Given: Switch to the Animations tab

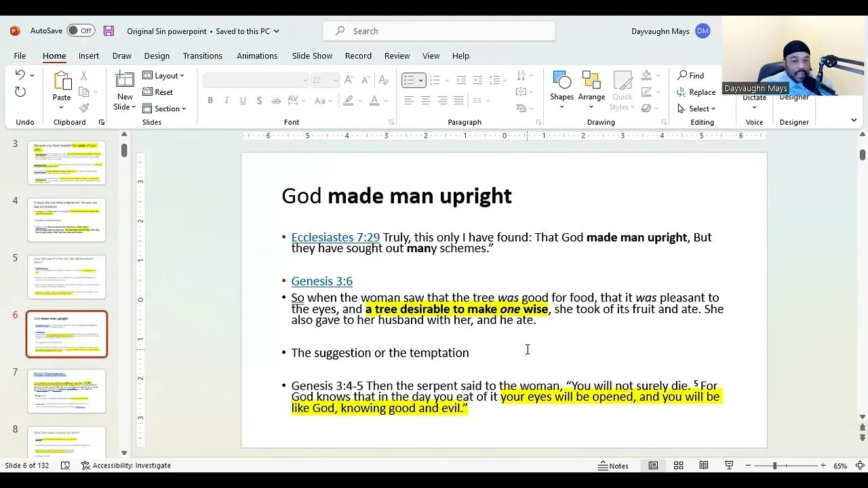Looking at the screenshot, I should pos(257,56).
